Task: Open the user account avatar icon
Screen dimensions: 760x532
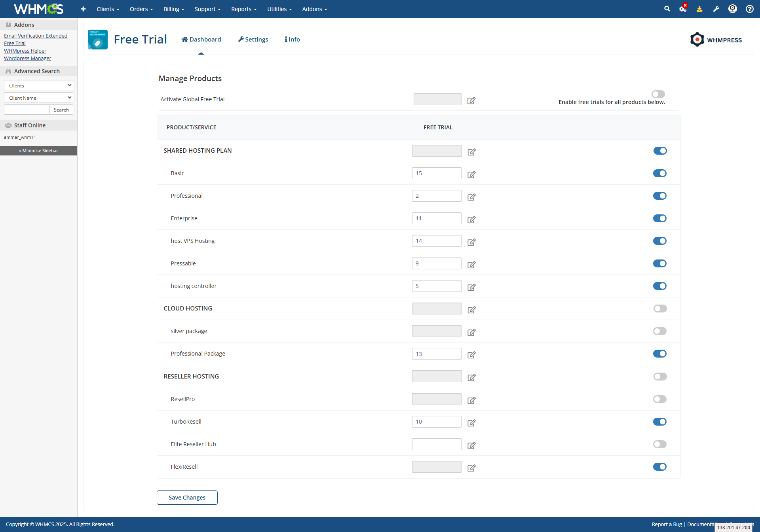Action: point(732,9)
